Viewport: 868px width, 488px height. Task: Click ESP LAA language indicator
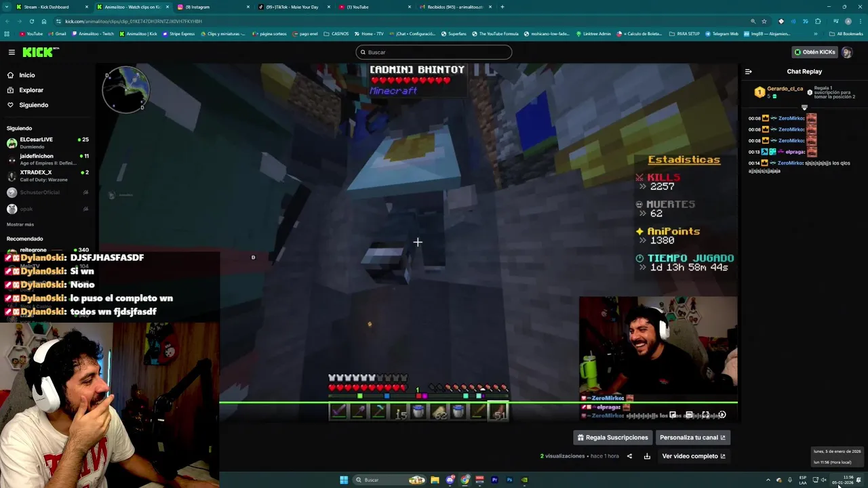coord(803,480)
